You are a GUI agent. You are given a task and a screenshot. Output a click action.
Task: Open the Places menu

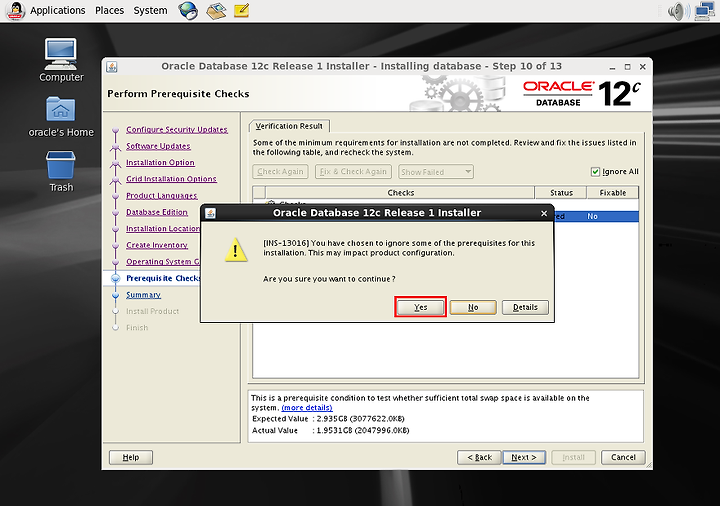click(109, 11)
